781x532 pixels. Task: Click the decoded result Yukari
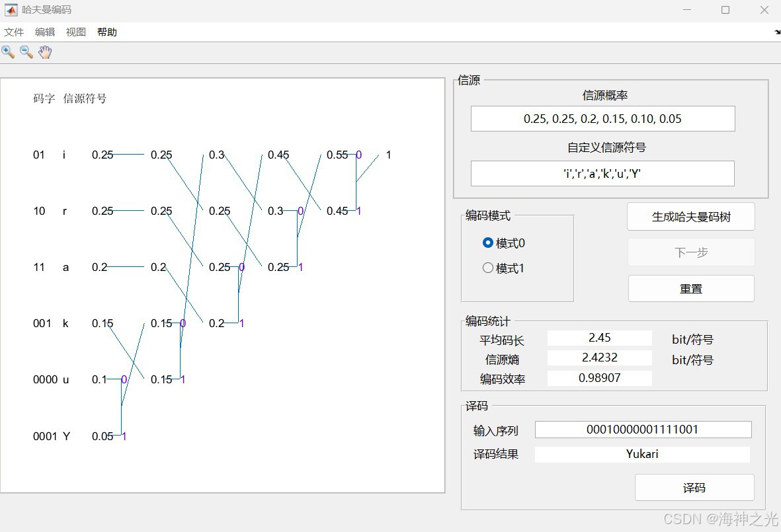click(x=642, y=454)
